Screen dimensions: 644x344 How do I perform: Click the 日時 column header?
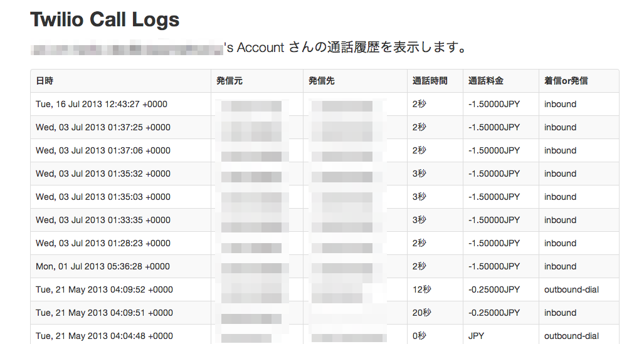pos(45,81)
